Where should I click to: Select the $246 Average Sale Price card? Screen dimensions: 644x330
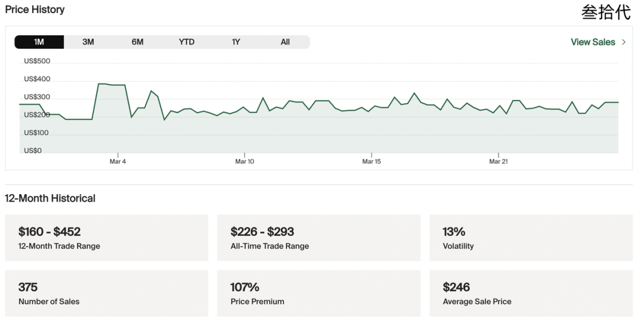(531, 293)
